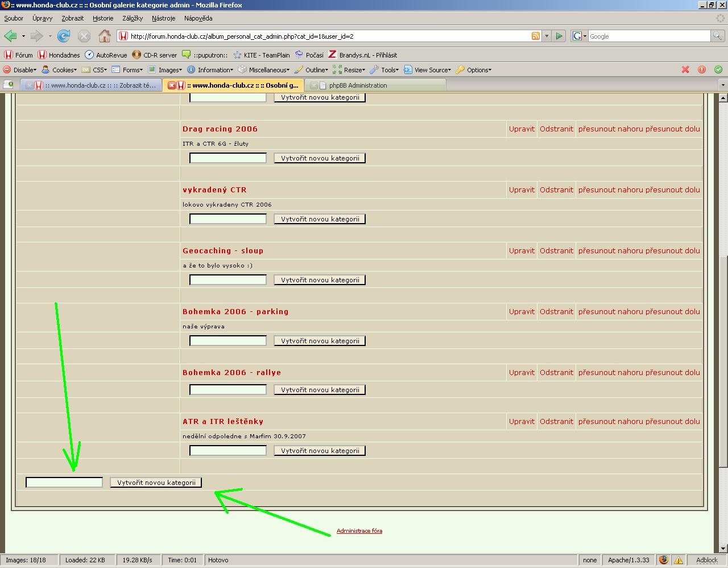
Task: Click the Home icon in navigation toolbar
Action: pyautogui.click(x=105, y=36)
